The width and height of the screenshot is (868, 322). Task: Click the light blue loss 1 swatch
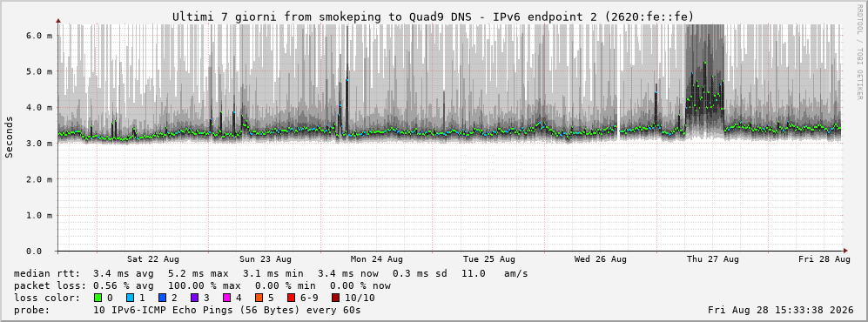coord(131,298)
